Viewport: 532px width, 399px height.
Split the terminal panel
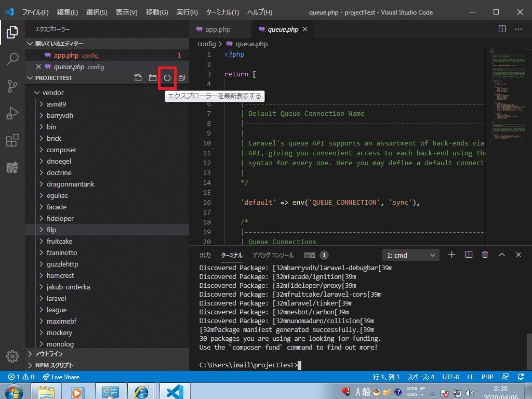coord(469,255)
